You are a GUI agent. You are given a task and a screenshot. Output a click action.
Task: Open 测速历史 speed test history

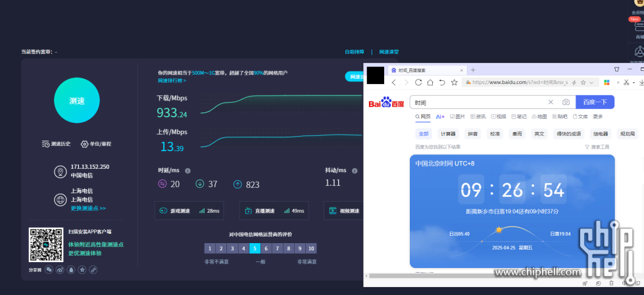57,144
